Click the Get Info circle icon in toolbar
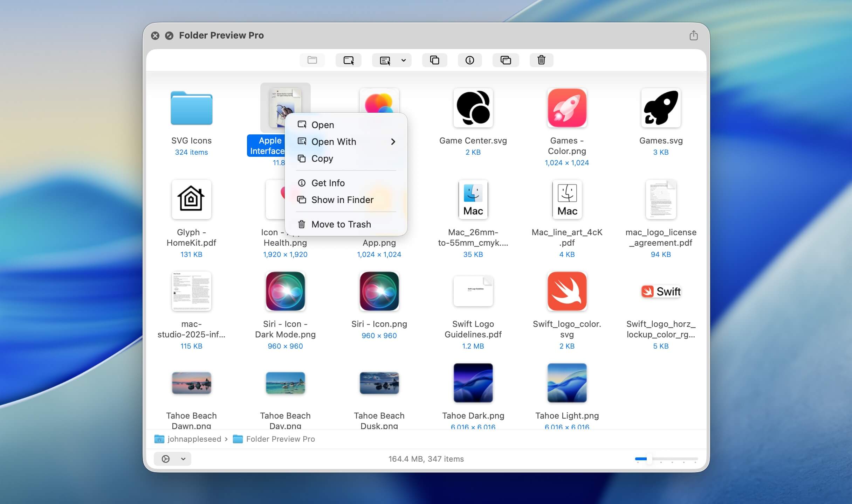Image resolution: width=852 pixels, height=504 pixels. (x=470, y=60)
